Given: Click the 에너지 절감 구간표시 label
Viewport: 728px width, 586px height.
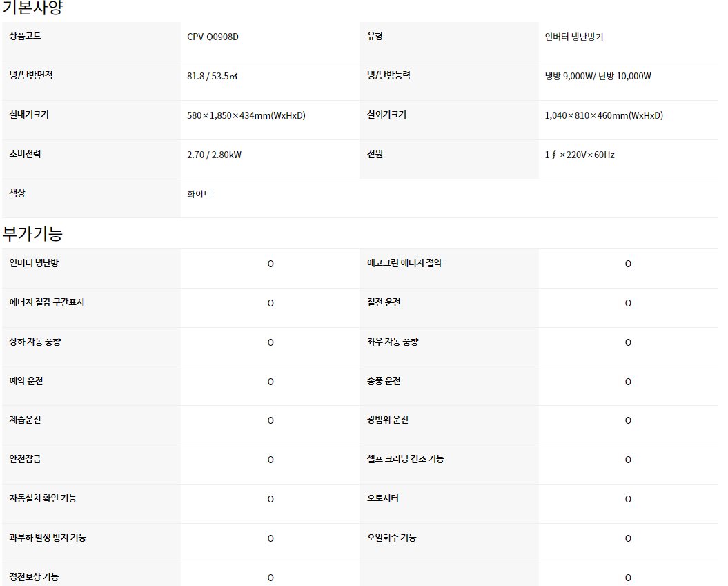Looking at the screenshot, I should (47, 302).
